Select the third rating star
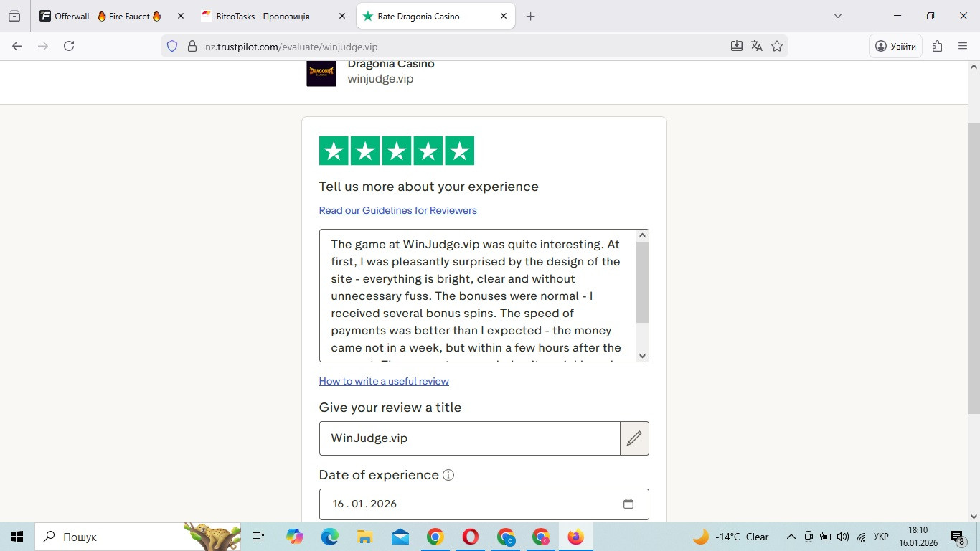980x551 pixels. tap(397, 151)
